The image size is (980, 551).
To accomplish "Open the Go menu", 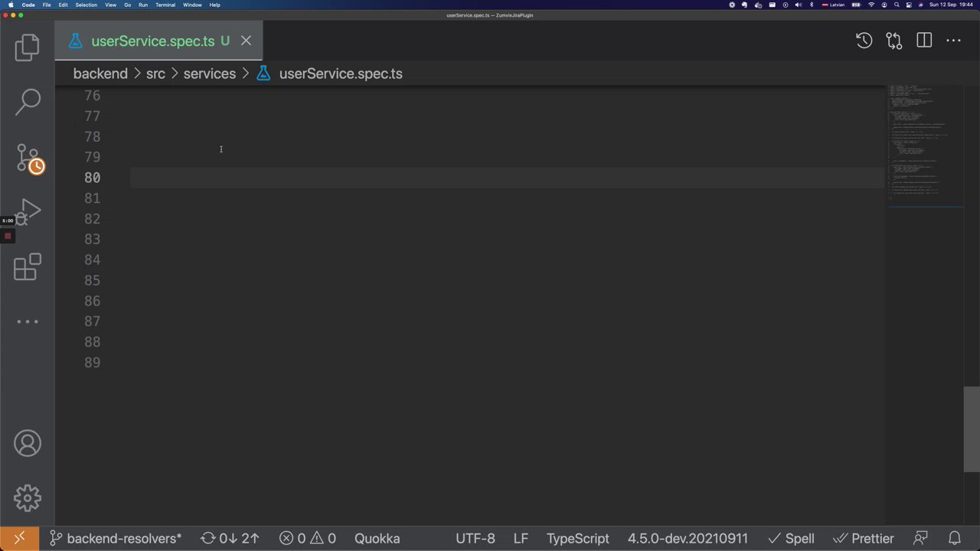I will coord(127,5).
